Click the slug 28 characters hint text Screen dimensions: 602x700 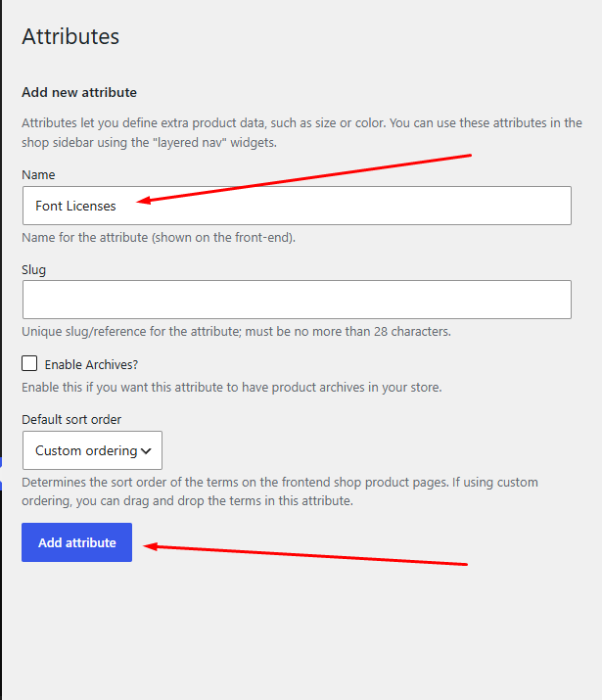[x=236, y=332]
